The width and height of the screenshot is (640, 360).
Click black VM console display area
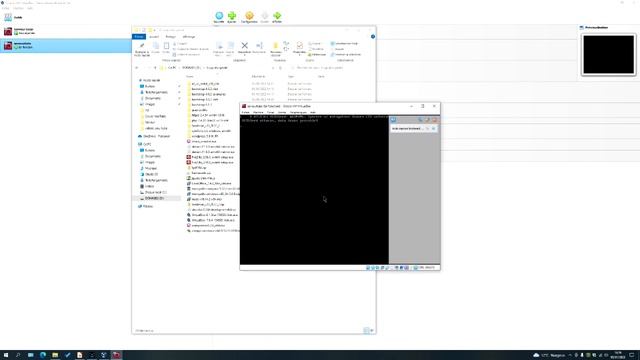[x=314, y=190]
